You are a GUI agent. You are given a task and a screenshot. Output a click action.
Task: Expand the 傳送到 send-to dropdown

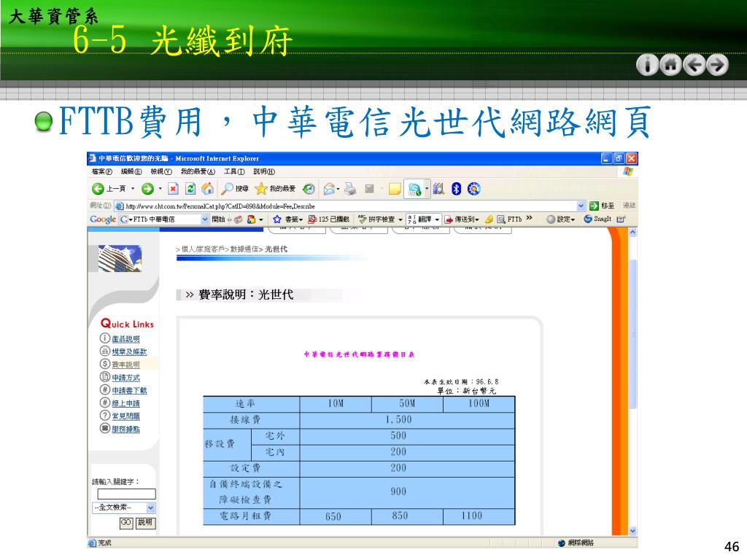[476, 219]
